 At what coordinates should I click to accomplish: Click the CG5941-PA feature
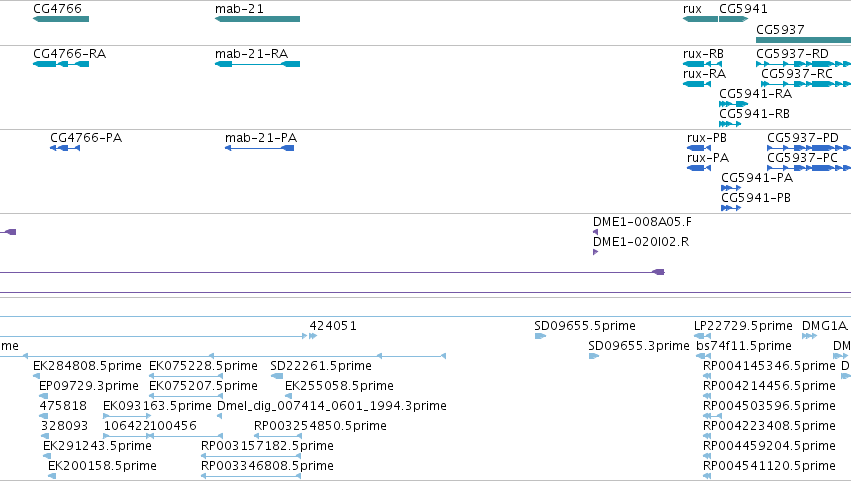731,188
